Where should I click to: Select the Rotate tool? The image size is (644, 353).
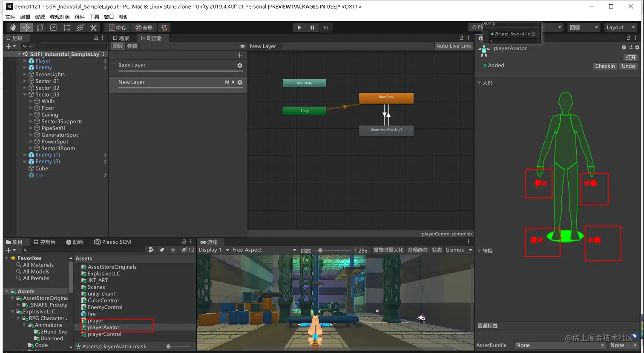[x=40, y=28]
